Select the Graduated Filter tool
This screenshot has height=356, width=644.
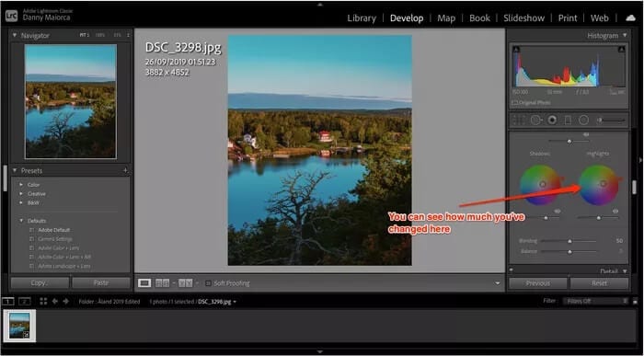[x=568, y=120]
